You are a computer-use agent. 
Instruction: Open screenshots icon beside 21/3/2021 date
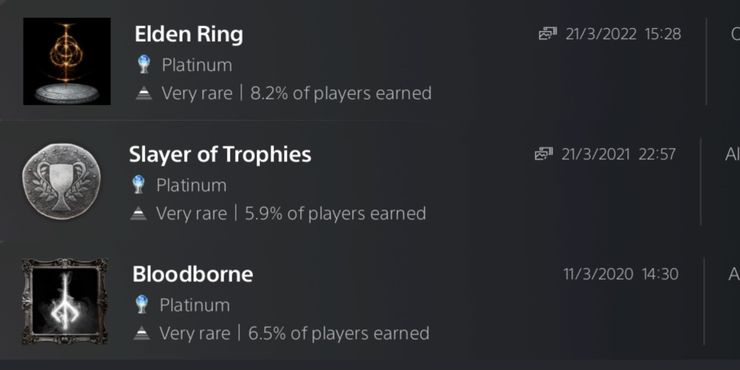[543, 154]
